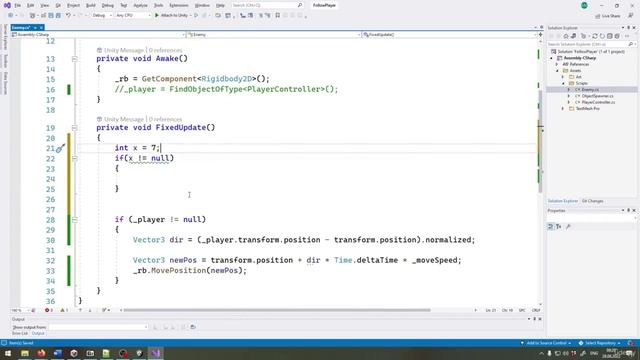Open the Any CPU platform dropdown
Image resolution: width=640 pixels, height=360 pixels.
pos(133,16)
